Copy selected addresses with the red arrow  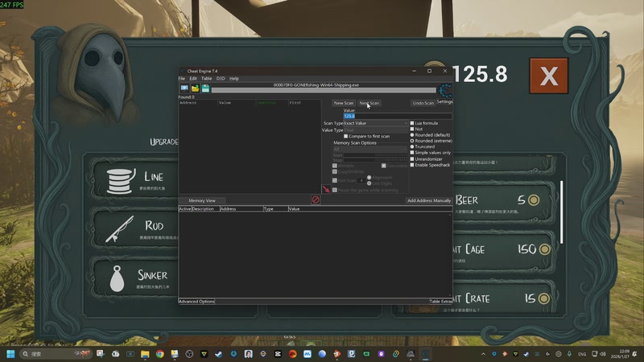[x=326, y=189]
